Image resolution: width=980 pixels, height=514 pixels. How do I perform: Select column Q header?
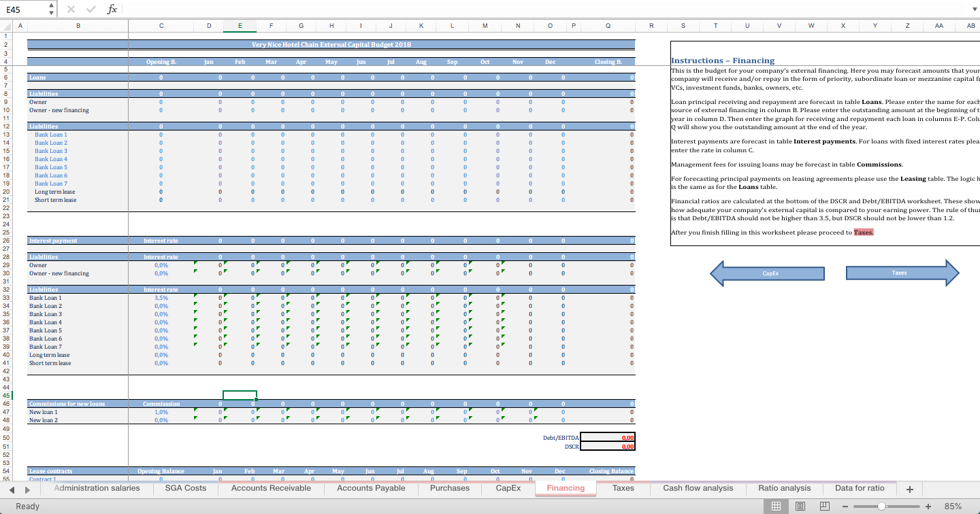tap(607, 25)
